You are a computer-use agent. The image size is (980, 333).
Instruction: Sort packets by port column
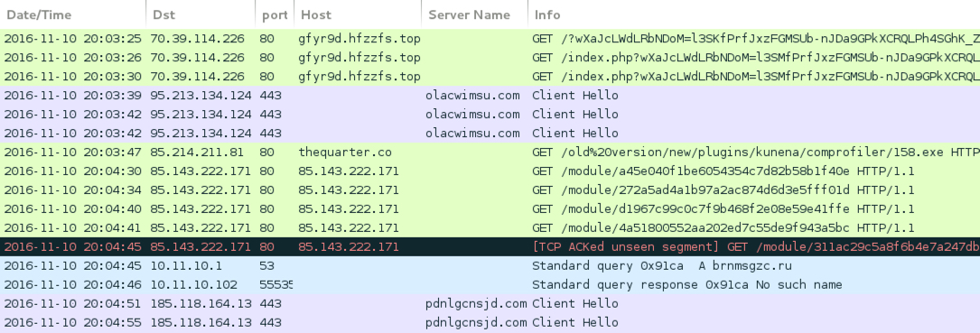click(x=275, y=15)
